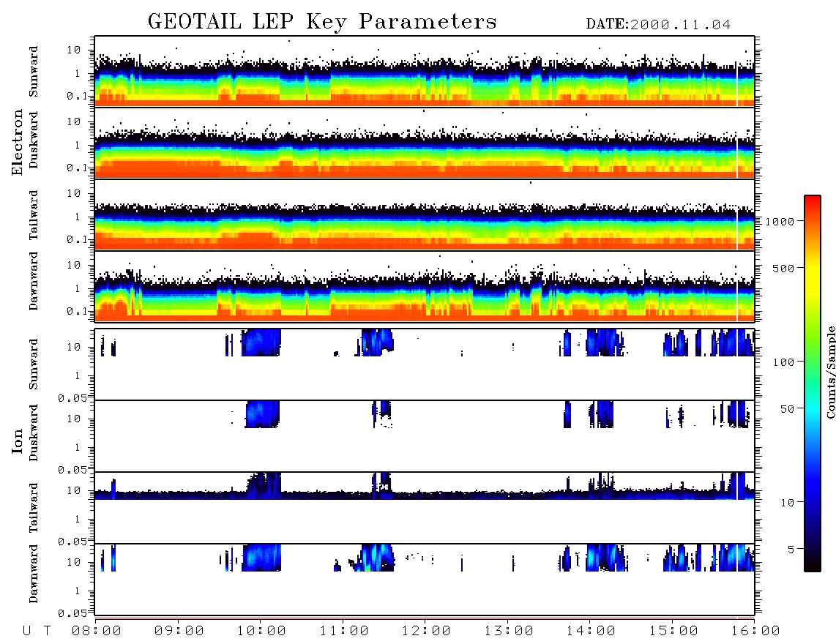Click the "16:00" time tick label
The height and width of the screenshot is (644, 836).
(x=755, y=631)
